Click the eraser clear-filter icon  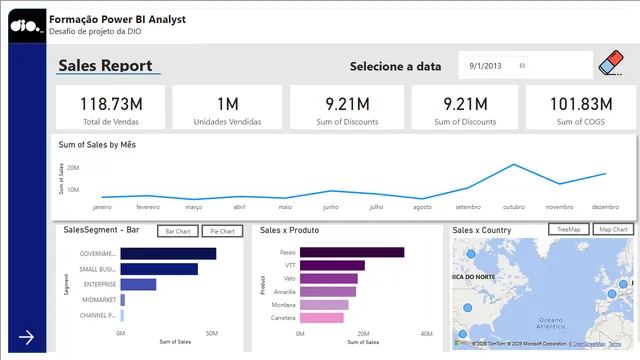point(611,63)
